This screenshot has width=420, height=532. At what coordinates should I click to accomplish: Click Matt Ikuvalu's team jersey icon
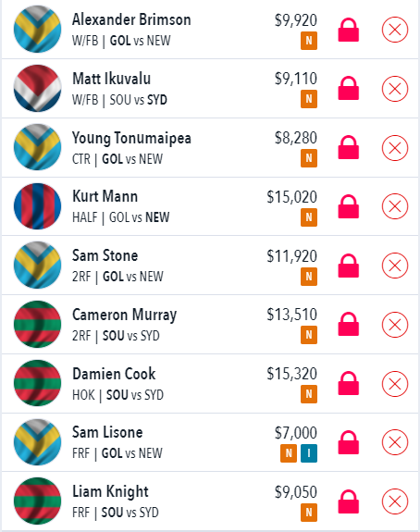[x=37, y=88]
